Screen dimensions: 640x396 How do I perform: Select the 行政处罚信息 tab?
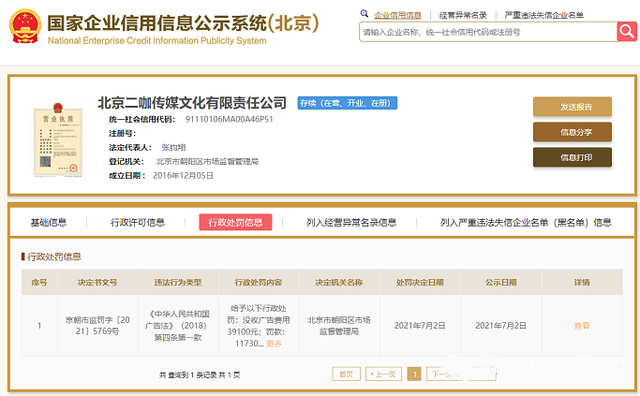tap(236, 222)
